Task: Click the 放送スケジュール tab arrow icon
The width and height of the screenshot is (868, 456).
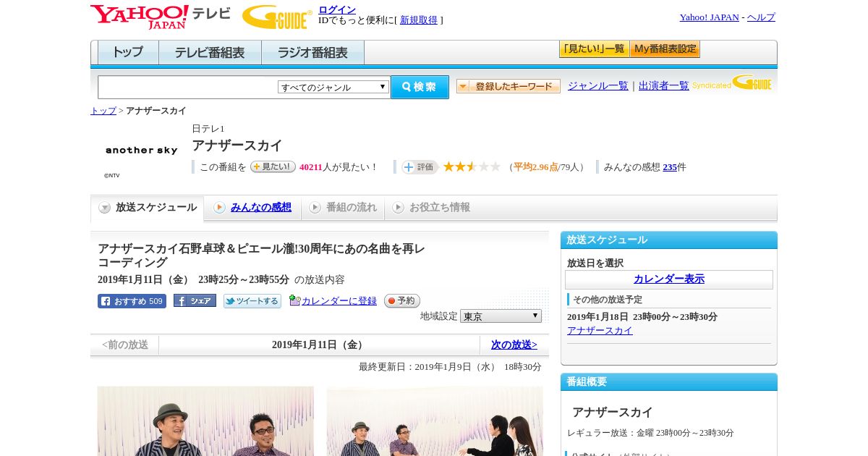Action: [x=105, y=208]
